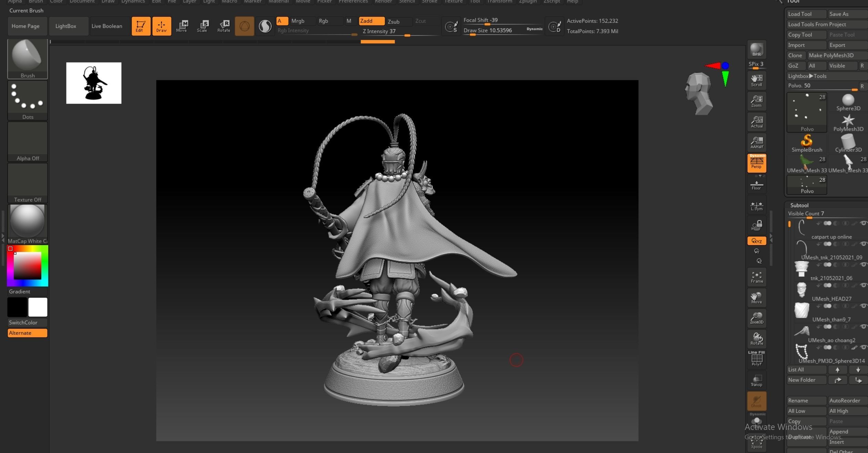Viewport: 868px width, 453px height.
Task: Activate Local Symmetry (L.Sym) icon
Action: click(756, 205)
